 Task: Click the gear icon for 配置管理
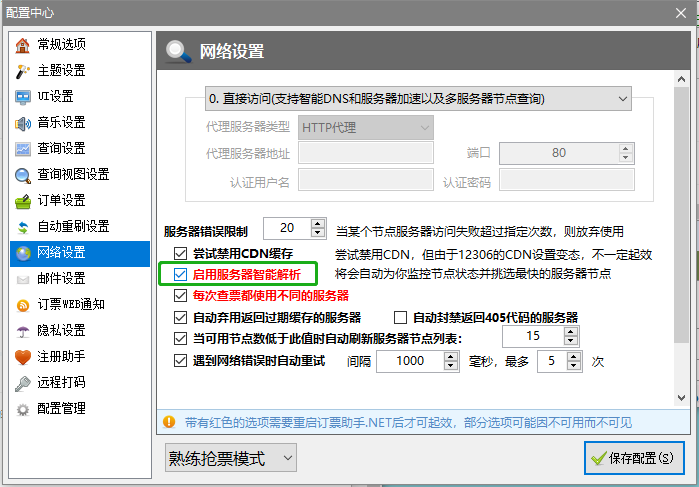(23, 409)
